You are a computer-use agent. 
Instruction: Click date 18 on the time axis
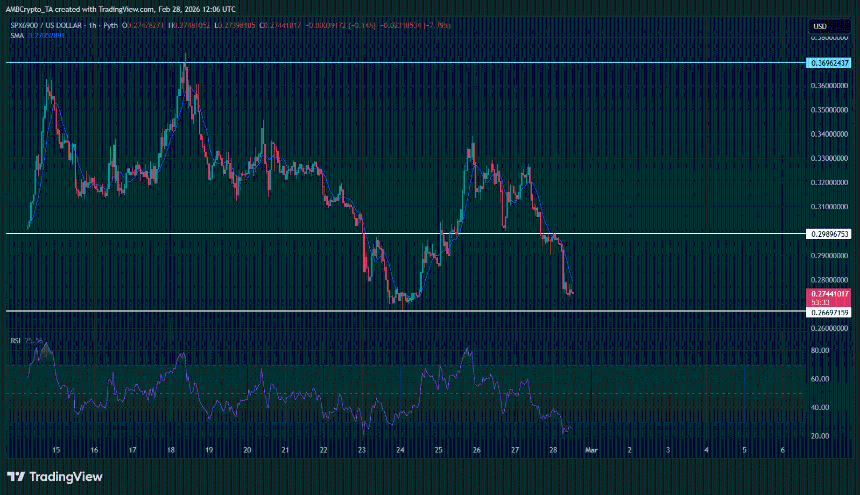170,451
